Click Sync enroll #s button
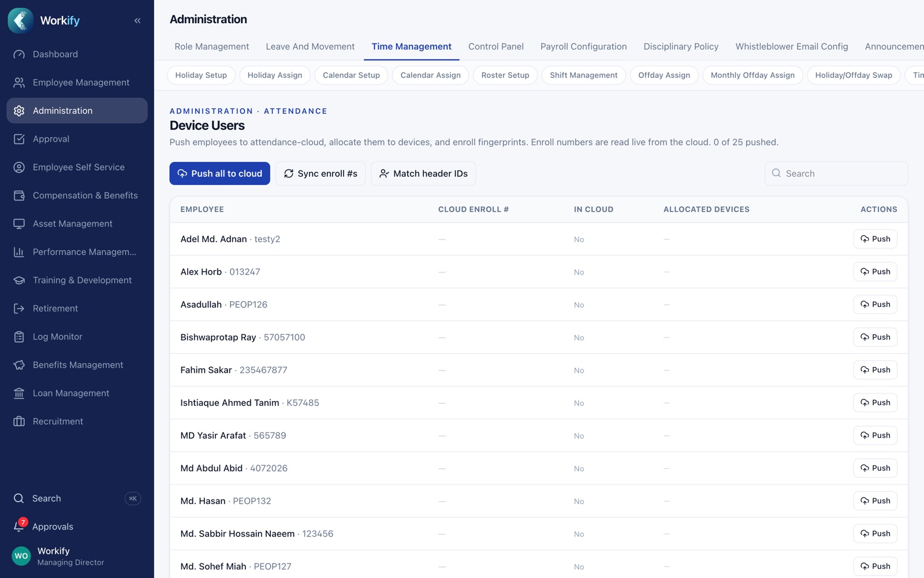 pyautogui.click(x=321, y=173)
